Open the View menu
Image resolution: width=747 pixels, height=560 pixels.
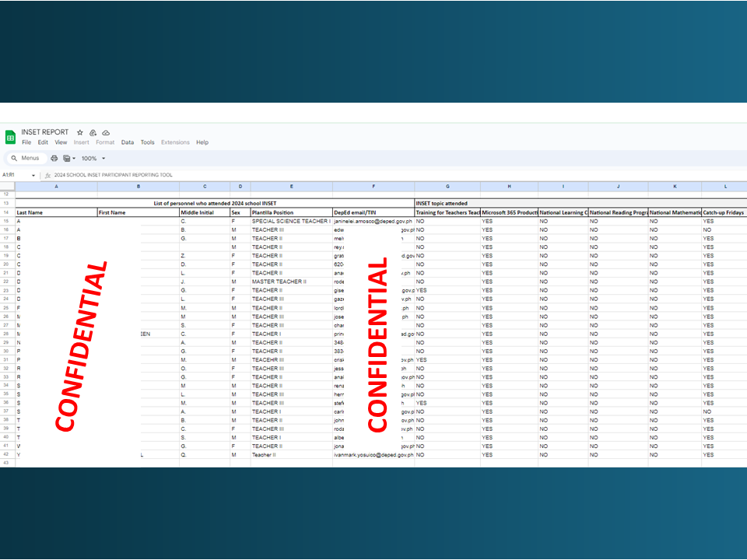[x=61, y=142]
